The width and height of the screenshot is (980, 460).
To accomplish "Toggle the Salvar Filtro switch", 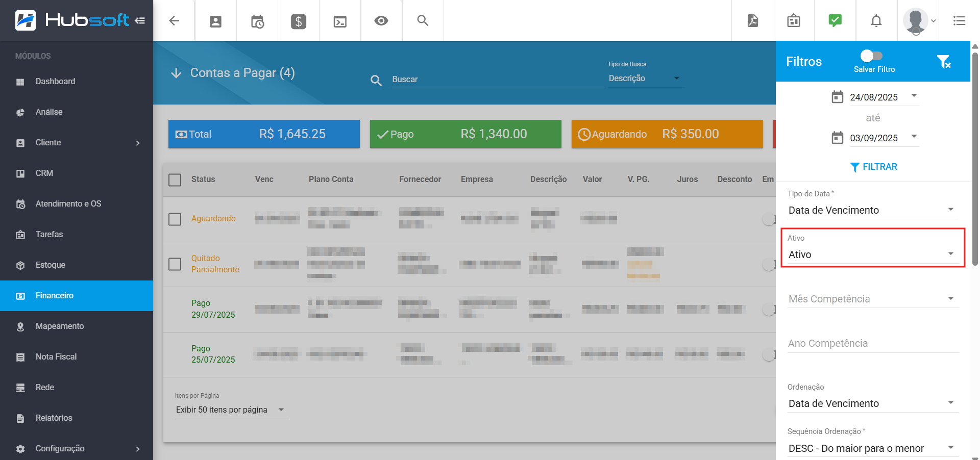I will click(x=871, y=56).
